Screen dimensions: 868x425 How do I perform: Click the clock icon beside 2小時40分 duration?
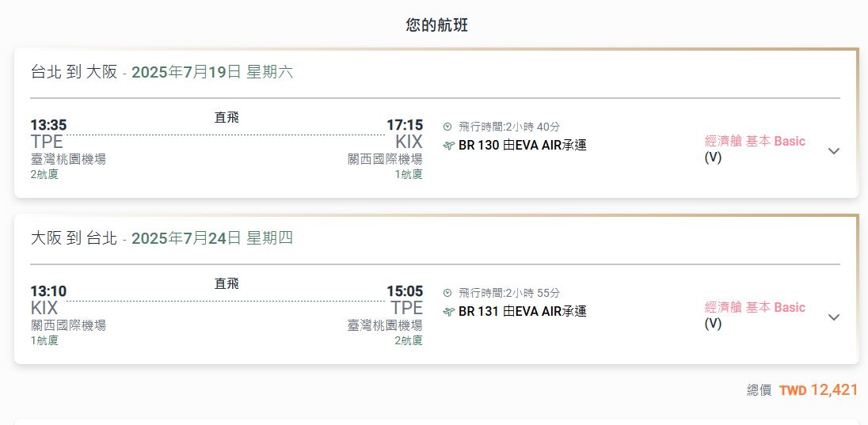pos(447,127)
